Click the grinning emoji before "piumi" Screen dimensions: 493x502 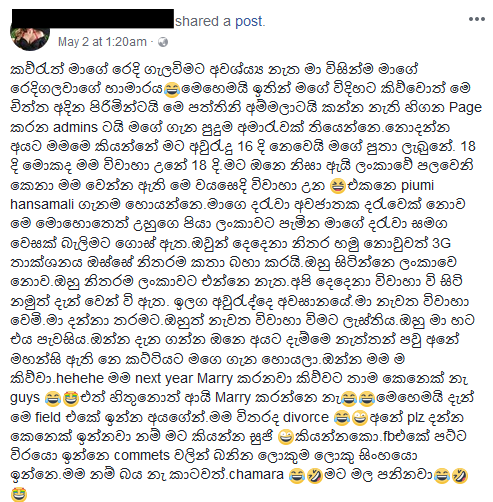[x=337, y=186]
